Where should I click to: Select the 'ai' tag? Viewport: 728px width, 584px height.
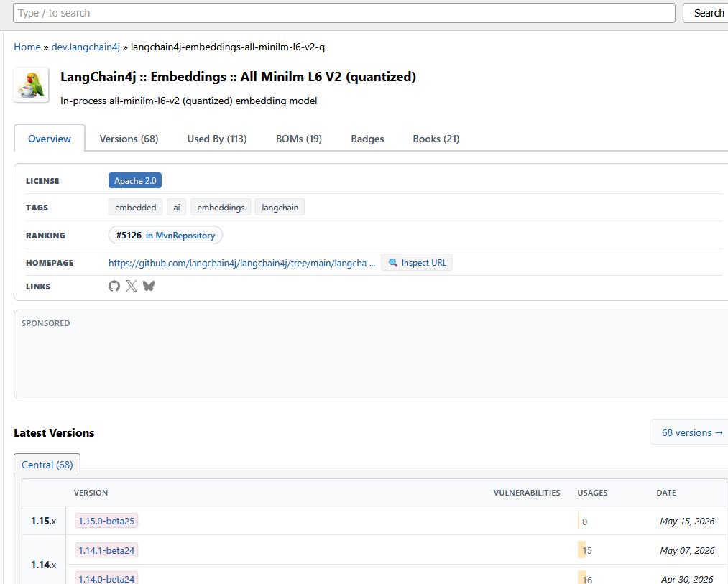tap(176, 208)
